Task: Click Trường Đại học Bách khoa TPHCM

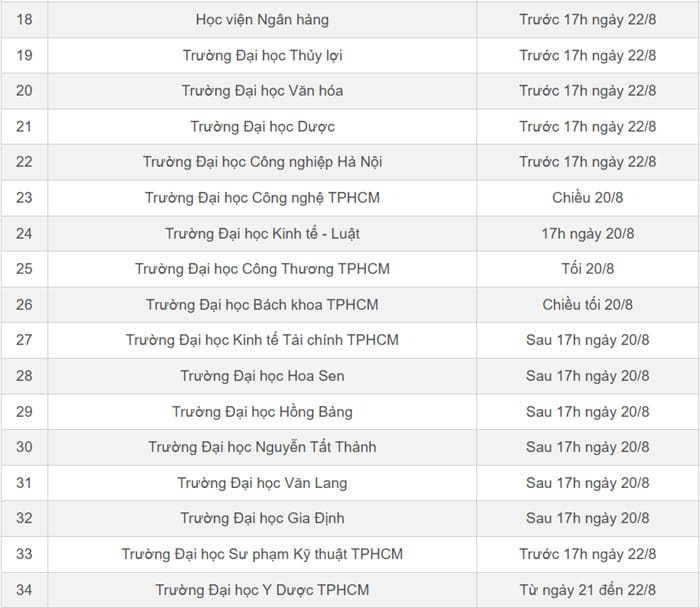Action: (x=262, y=305)
